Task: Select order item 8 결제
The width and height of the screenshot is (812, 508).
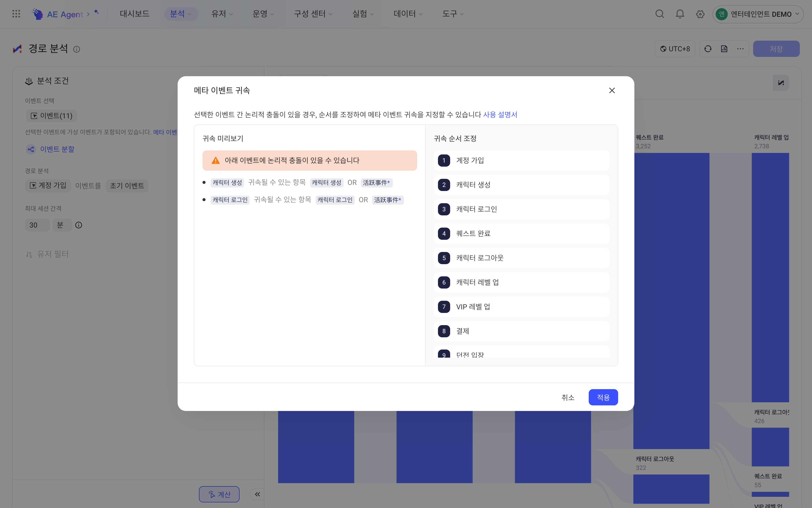Action: click(521, 331)
